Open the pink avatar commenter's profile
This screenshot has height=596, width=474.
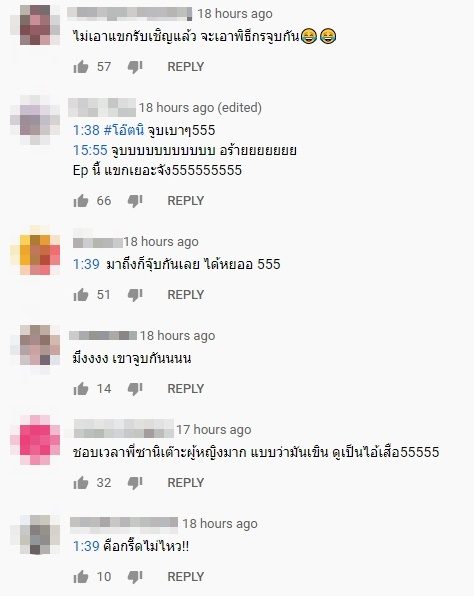click(x=35, y=440)
